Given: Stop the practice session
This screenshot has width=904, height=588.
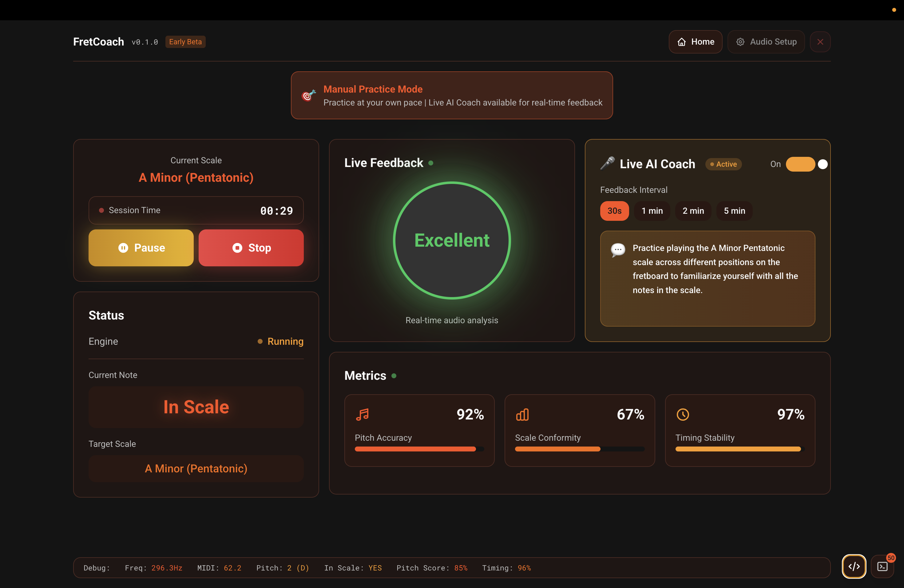Looking at the screenshot, I should click(x=251, y=248).
